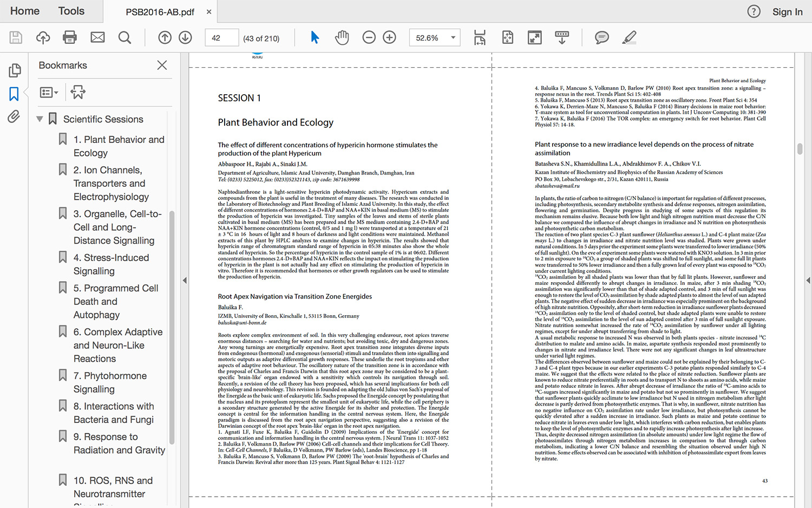Click the Save file icon
812x508 pixels.
point(16,37)
